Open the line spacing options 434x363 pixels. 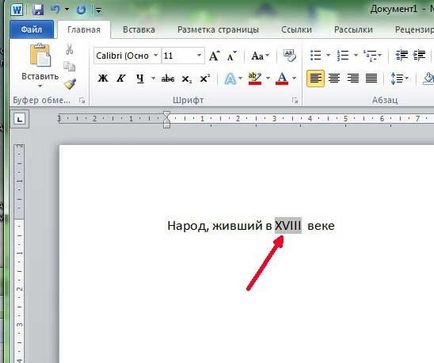399,79
